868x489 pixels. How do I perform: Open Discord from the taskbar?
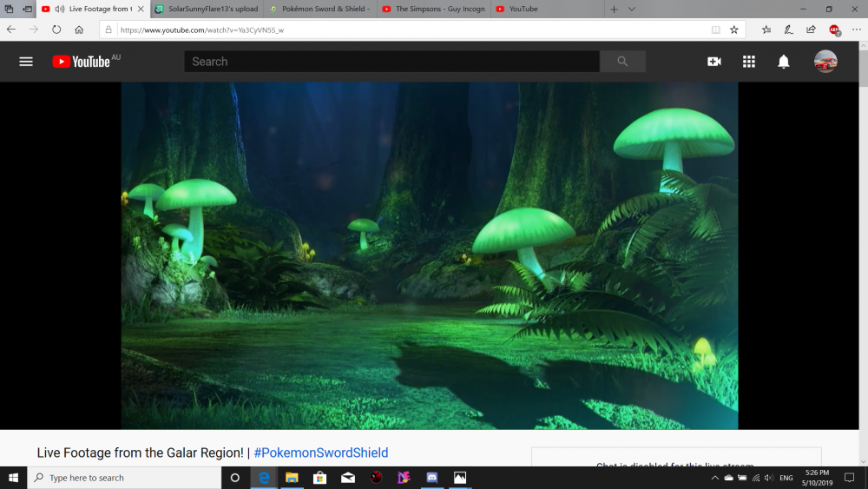click(x=431, y=478)
